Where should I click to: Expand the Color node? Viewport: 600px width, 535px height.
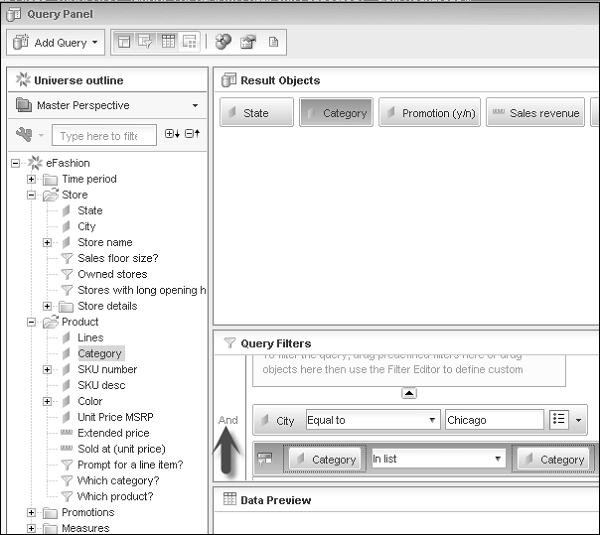[x=47, y=401]
